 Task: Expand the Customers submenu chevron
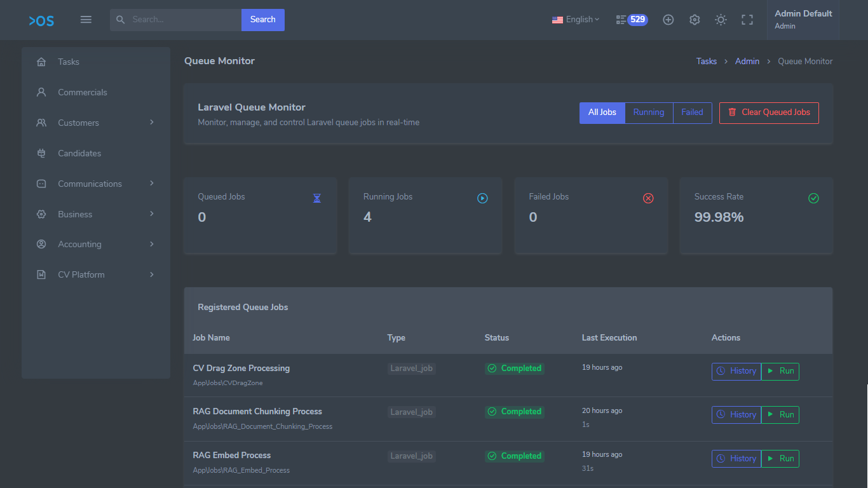coord(152,122)
